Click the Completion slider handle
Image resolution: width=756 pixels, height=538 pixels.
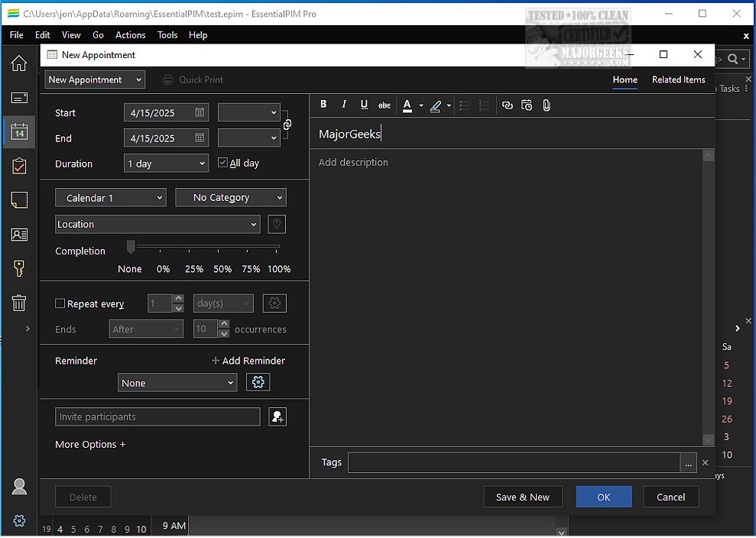tap(131, 247)
